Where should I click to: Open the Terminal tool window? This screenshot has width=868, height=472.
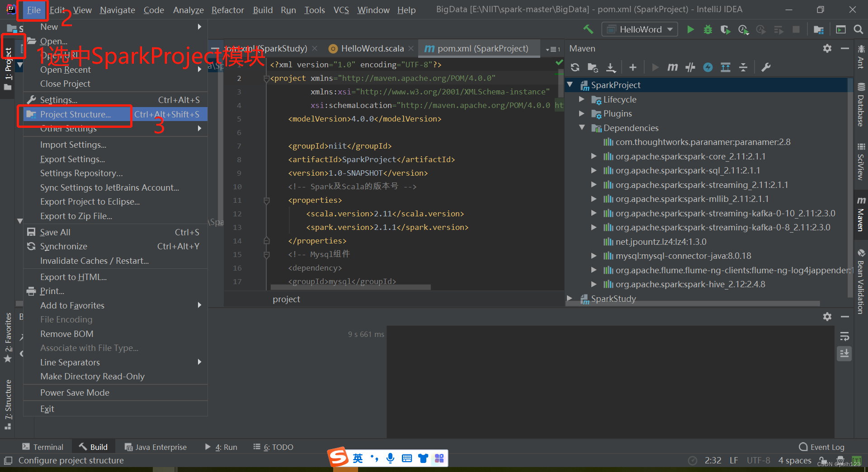coord(42,447)
